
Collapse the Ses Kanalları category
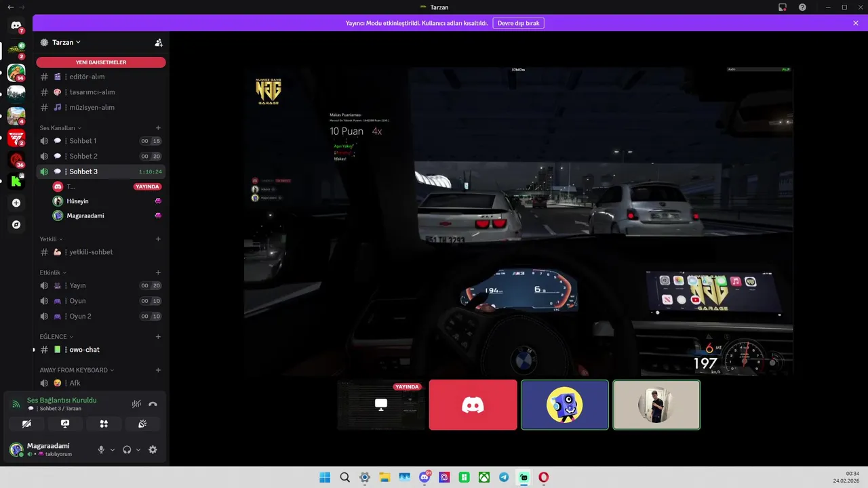pyautogui.click(x=60, y=127)
